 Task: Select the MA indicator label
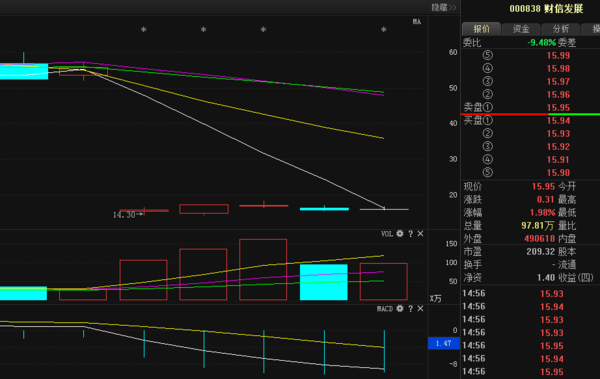point(417,22)
